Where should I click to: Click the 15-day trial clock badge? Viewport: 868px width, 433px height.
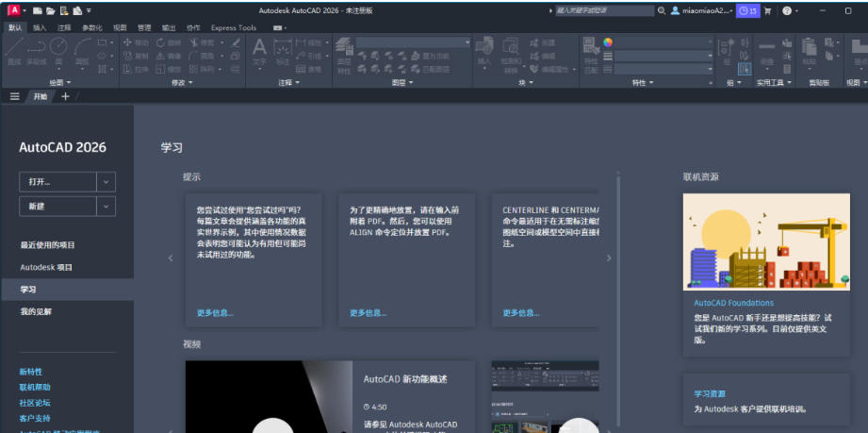[747, 10]
